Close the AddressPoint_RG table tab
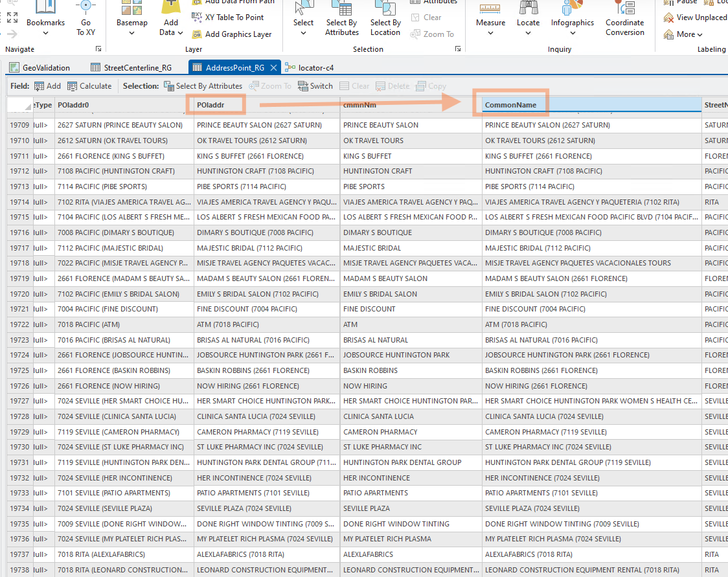Screen dimensions: 728x577 273,67
